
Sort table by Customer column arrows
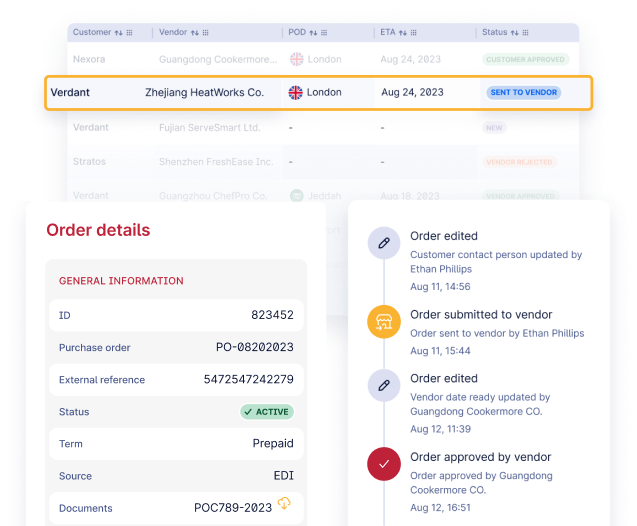pos(118,33)
